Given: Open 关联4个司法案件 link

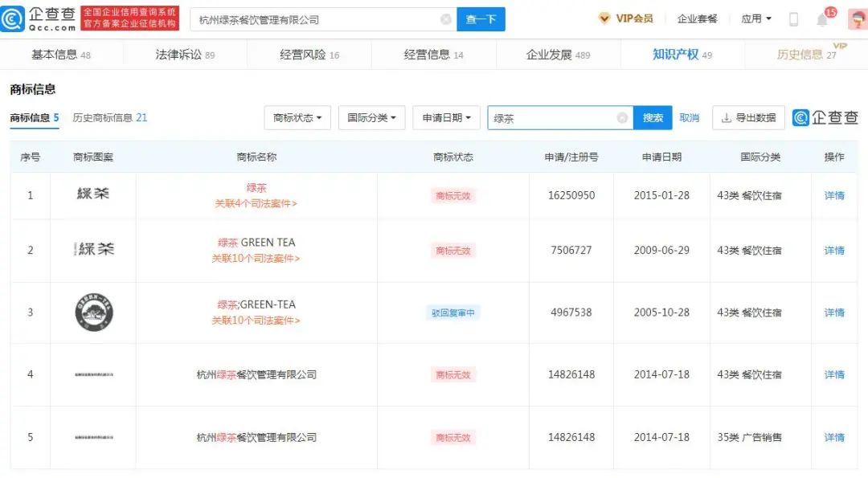Looking at the screenshot, I should [256, 203].
